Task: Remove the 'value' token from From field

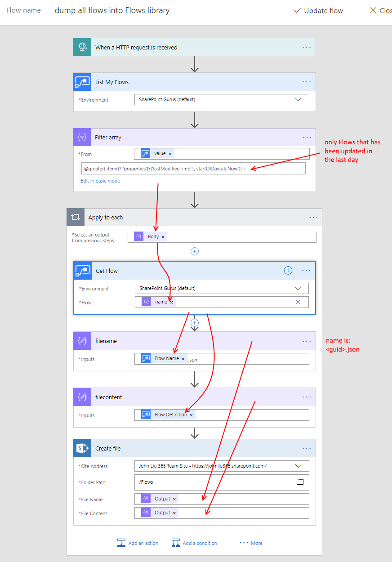Action: click(170, 154)
